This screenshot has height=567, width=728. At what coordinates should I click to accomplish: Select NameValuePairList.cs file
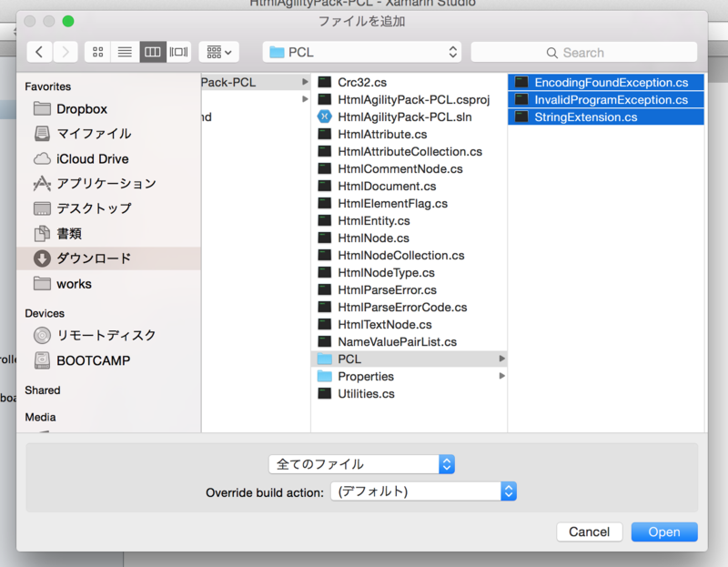tap(409, 342)
